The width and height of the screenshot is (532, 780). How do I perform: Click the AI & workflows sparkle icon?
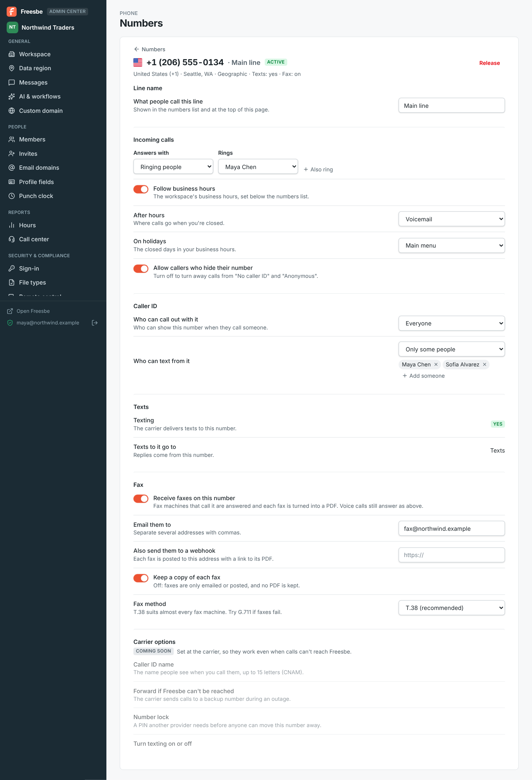[12, 96]
